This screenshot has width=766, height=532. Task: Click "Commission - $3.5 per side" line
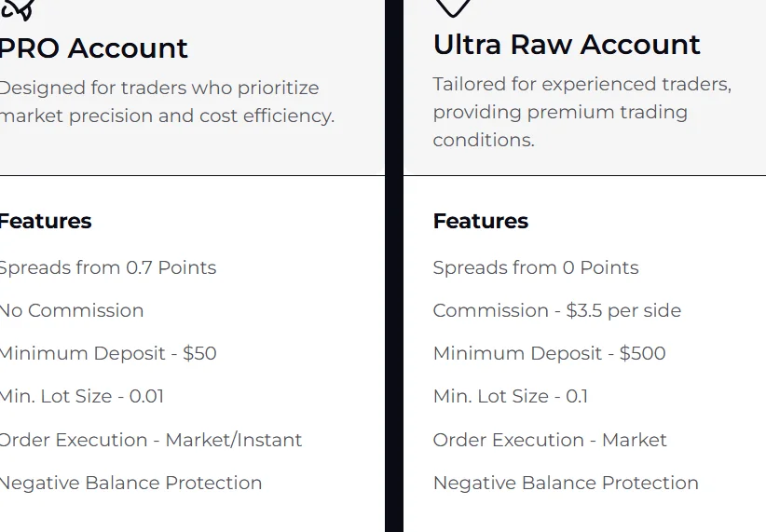pos(557,310)
